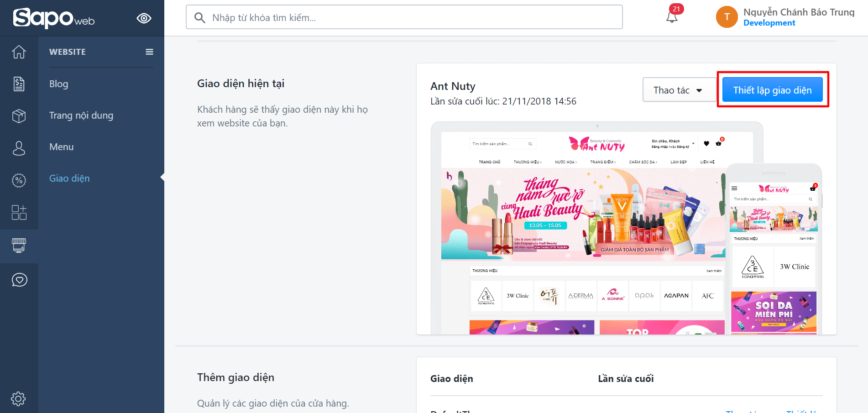Click the Lần sửa cuối column header
Viewport: 868px width, 413px height.
[626, 379]
